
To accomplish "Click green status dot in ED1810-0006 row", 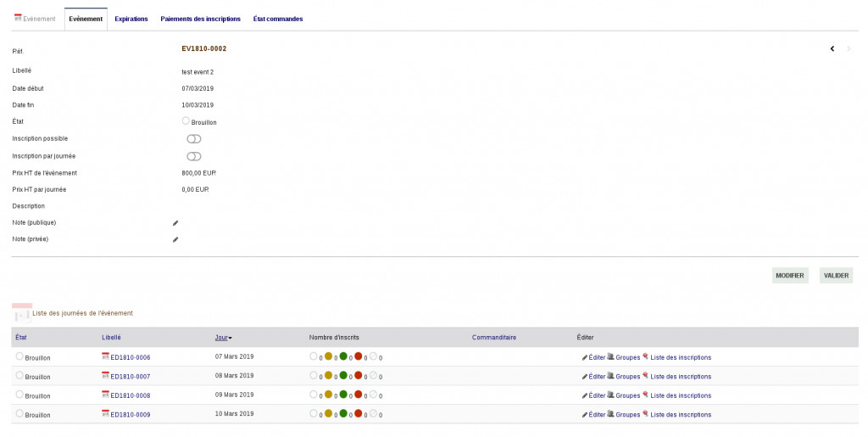I will coord(343,356).
